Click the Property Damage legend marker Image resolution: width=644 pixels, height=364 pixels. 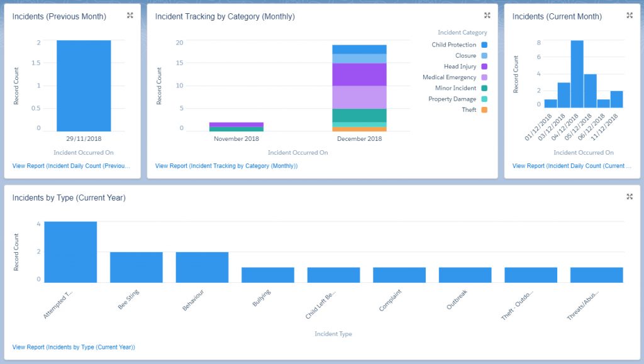click(482, 98)
